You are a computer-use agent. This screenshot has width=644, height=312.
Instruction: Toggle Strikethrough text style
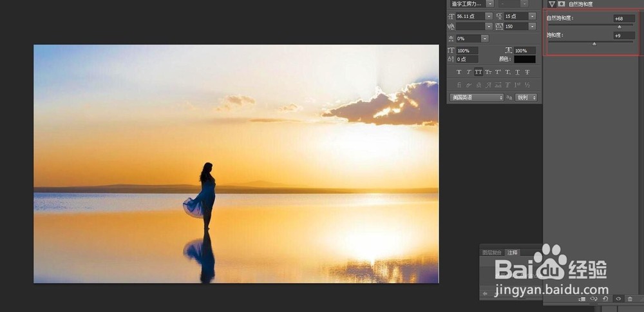point(527,72)
